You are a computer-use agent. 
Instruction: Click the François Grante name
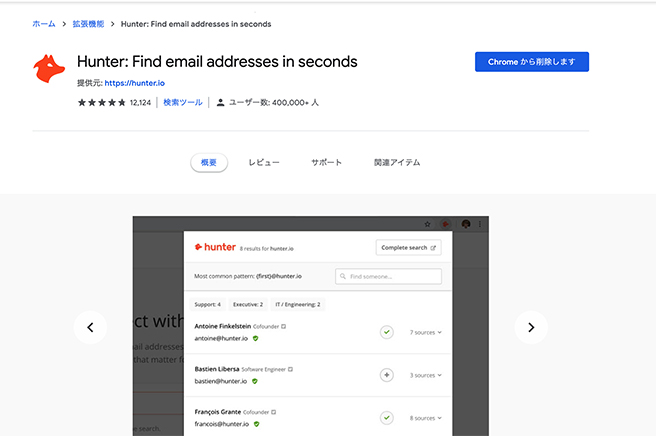point(218,412)
